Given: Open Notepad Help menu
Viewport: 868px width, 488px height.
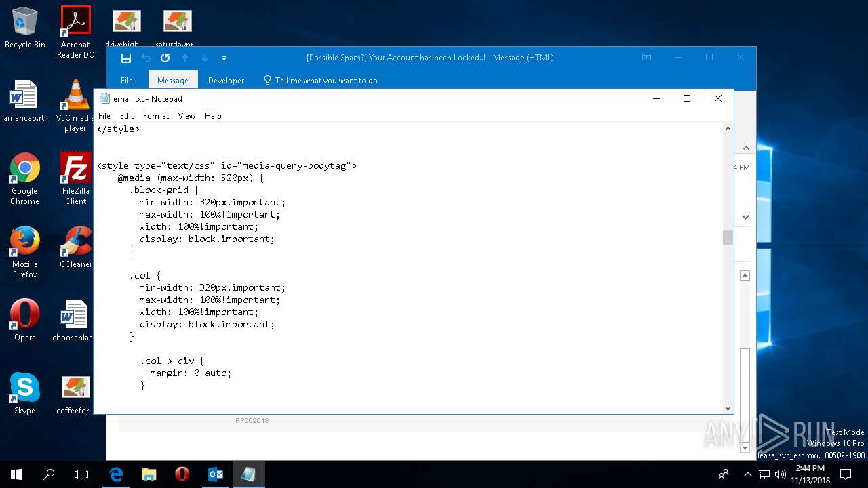Looking at the screenshot, I should [x=213, y=116].
